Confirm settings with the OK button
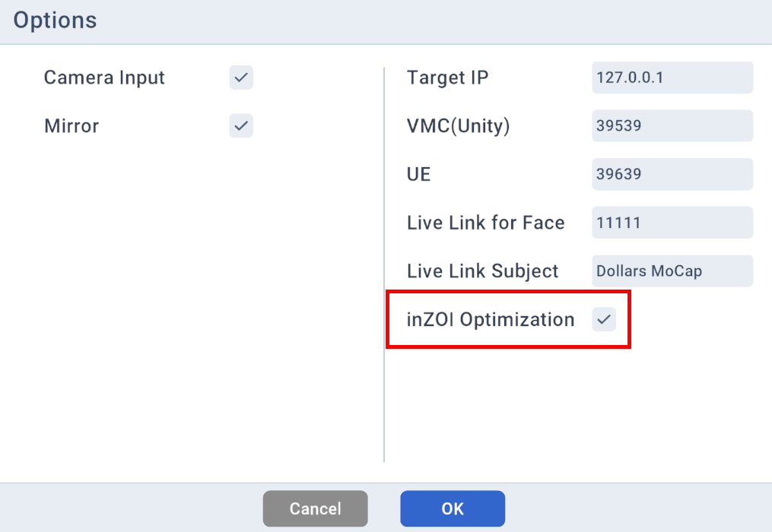The width and height of the screenshot is (772, 532). click(452, 508)
